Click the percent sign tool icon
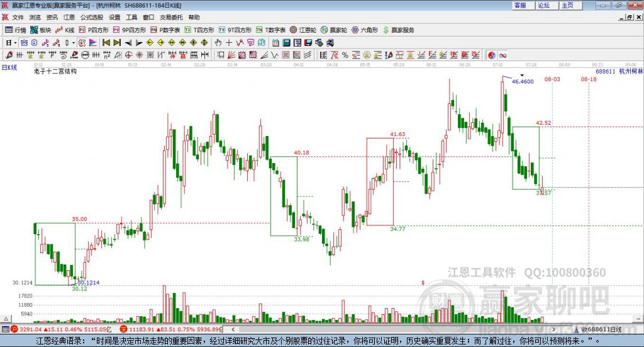644x347 pixels. tap(345, 55)
